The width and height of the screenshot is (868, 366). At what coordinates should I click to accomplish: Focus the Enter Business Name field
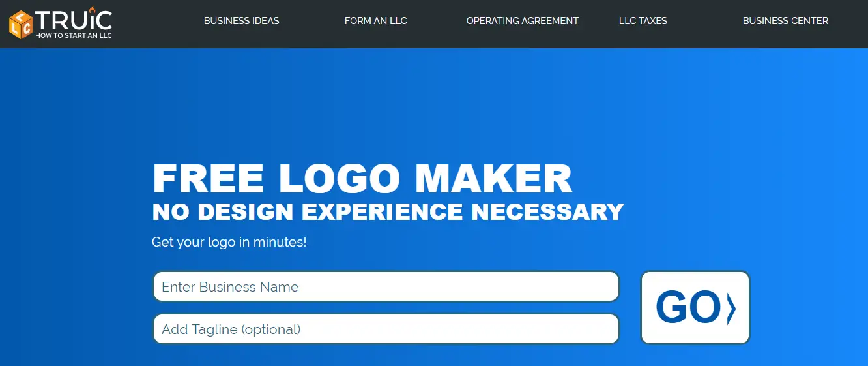click(x=386, y=286)
